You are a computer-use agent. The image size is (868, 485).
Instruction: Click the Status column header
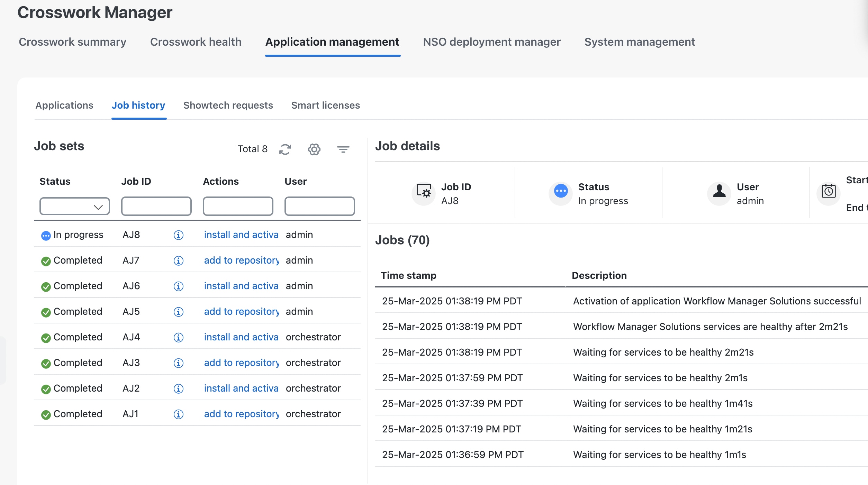(55, 181)
